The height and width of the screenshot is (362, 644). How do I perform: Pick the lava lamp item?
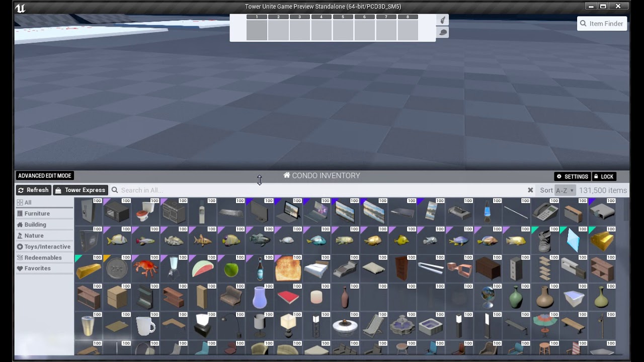coord(488,212)
